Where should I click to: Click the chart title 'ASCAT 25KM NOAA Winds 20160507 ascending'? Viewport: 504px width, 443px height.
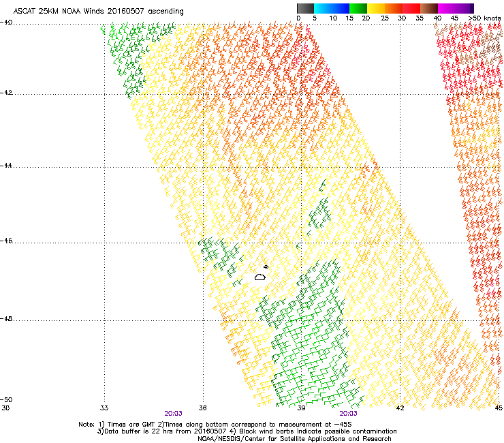click(x=98, y=12)
